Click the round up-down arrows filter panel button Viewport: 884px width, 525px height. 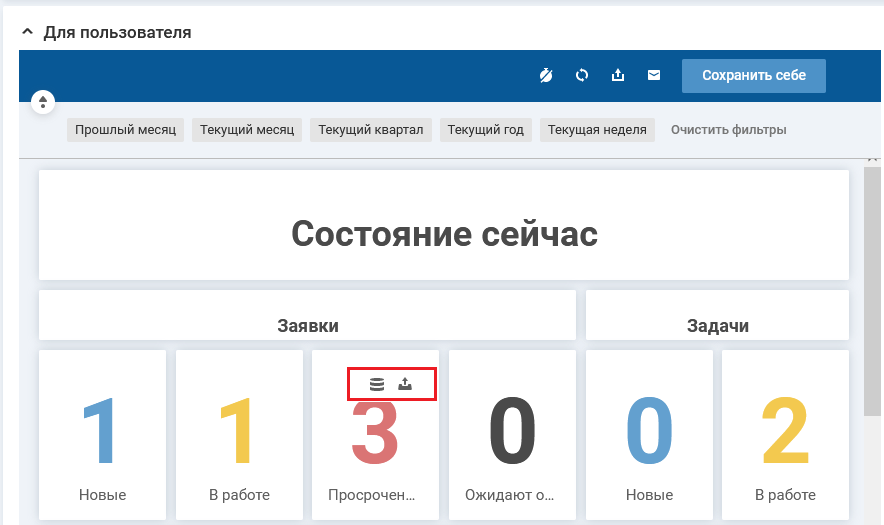(43, 102)
